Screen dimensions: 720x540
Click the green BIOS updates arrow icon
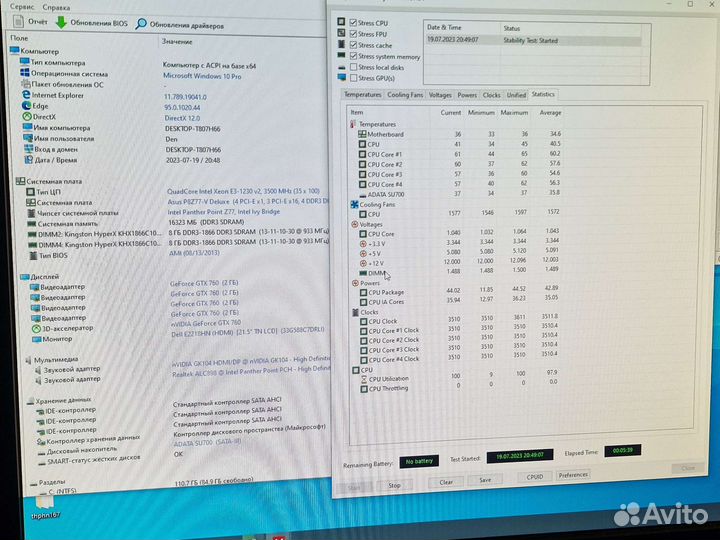point(62,21)
